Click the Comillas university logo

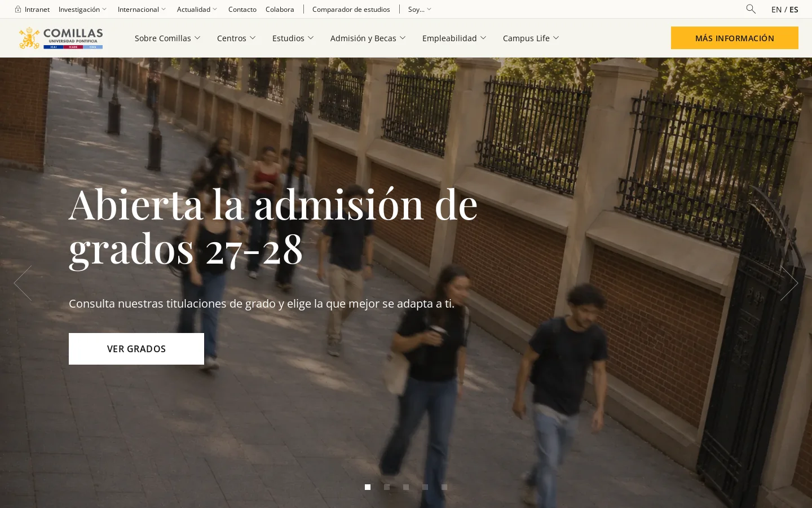coord(61,38)
